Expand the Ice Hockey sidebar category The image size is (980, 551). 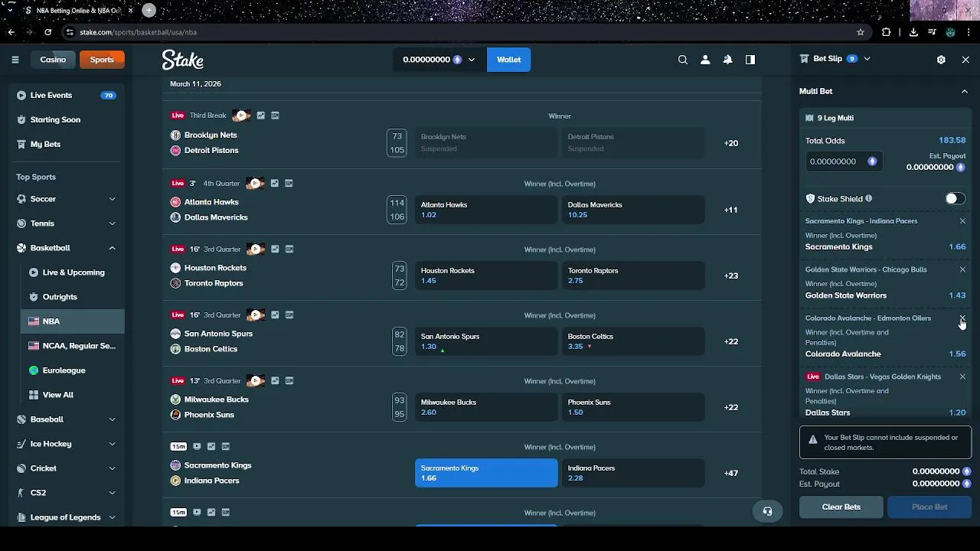pos(112,444)
